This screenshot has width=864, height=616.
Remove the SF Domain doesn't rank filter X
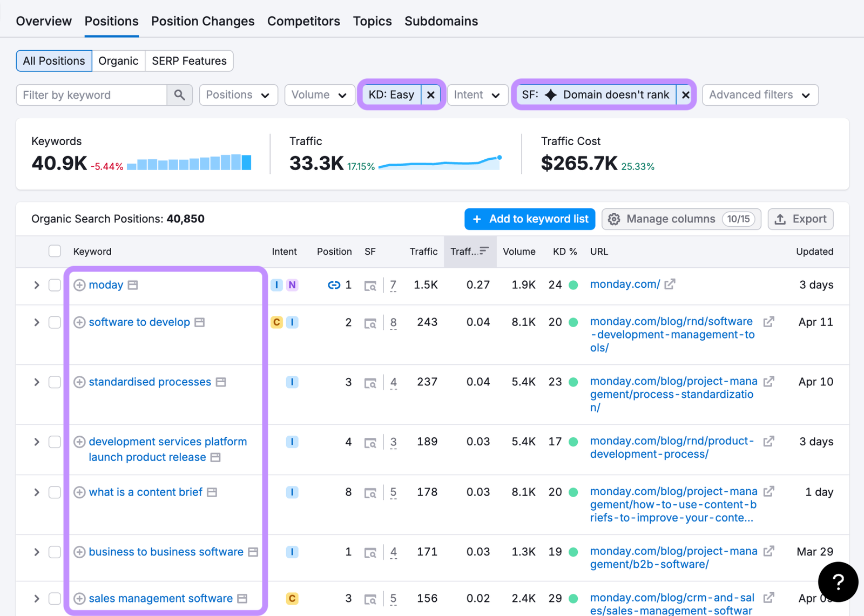(685, 95)
